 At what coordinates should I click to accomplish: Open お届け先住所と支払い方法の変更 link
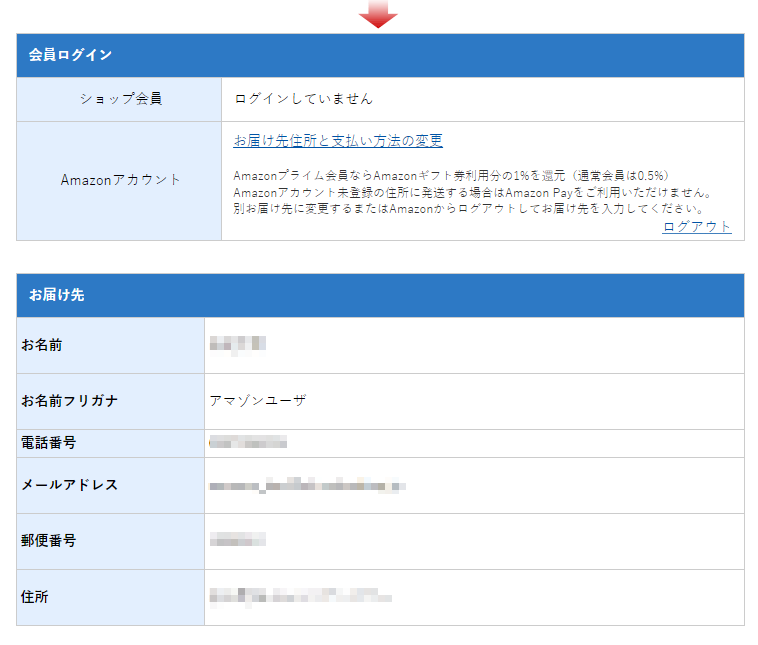click(x=338, y=141)
